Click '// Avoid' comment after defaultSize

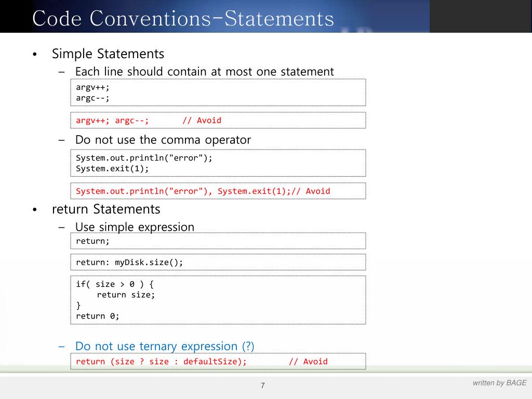(x=308, y=362)
